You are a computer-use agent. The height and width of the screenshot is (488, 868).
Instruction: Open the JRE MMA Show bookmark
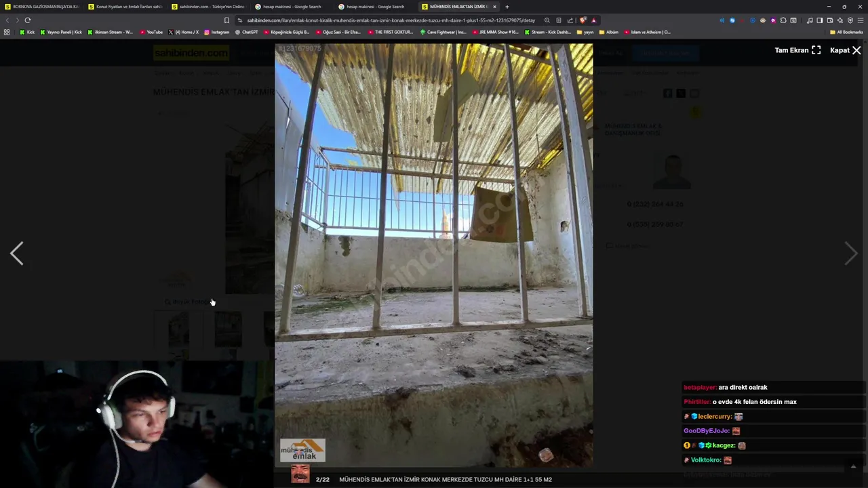click(x=494, y=32)
